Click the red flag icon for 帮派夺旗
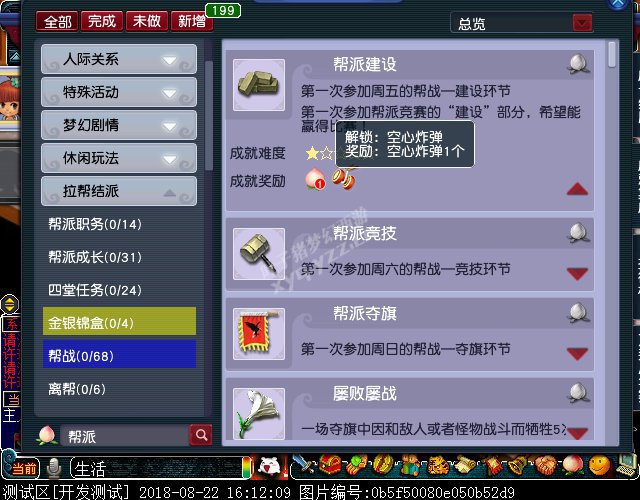Screen dimensions: 640x500 (x=259, y=334)
